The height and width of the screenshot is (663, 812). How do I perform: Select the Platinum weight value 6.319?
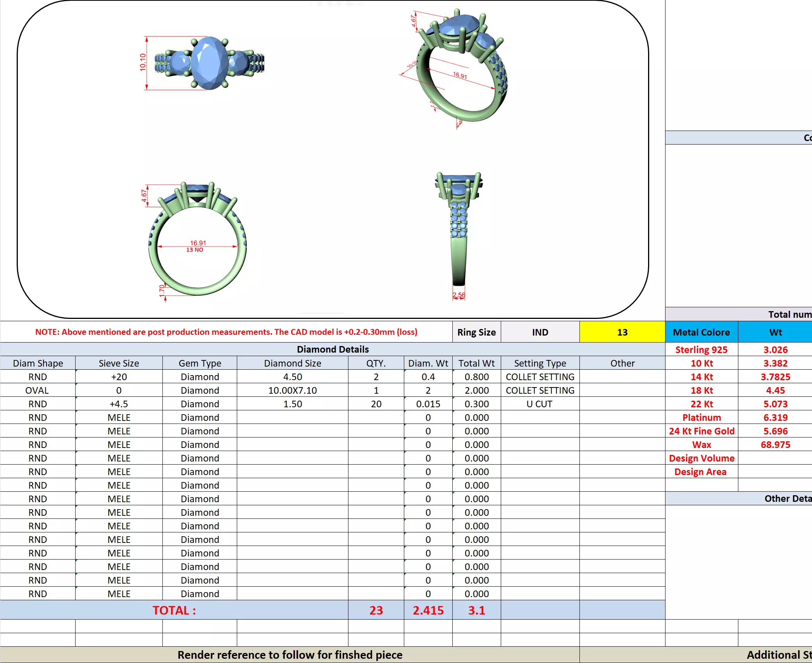coord(775,417)
